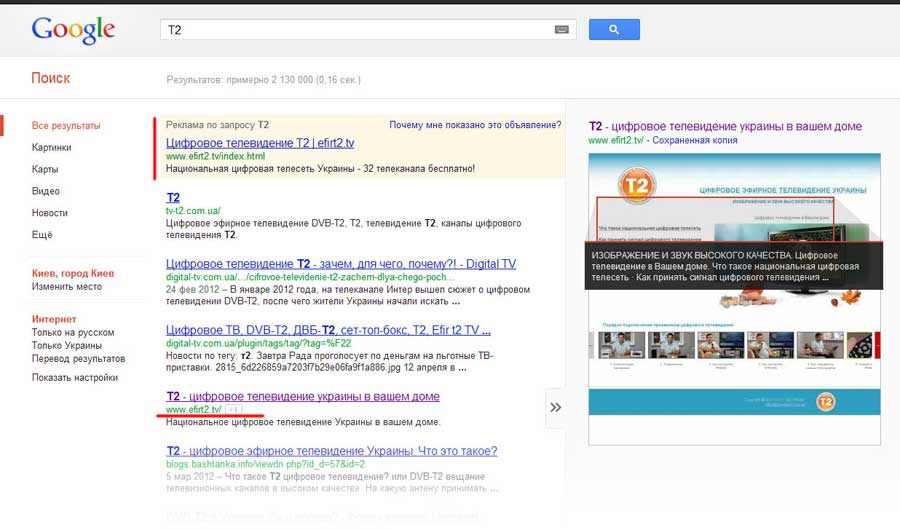The height and width of the screenshot is (530, 900).
Task: Click the Реклама по запросу T2 label
Action: (x=217, y=125)
